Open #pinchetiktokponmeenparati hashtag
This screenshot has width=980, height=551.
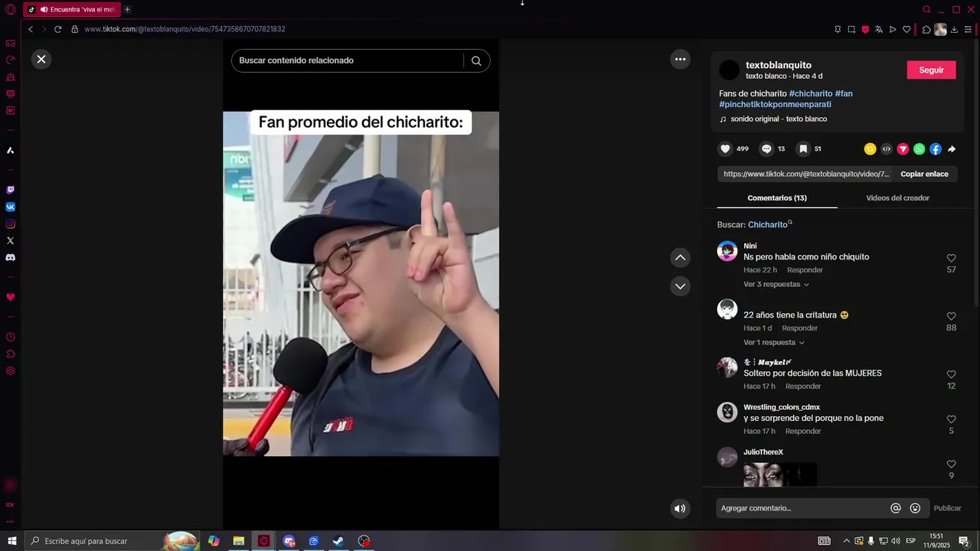tap(775, 104)
